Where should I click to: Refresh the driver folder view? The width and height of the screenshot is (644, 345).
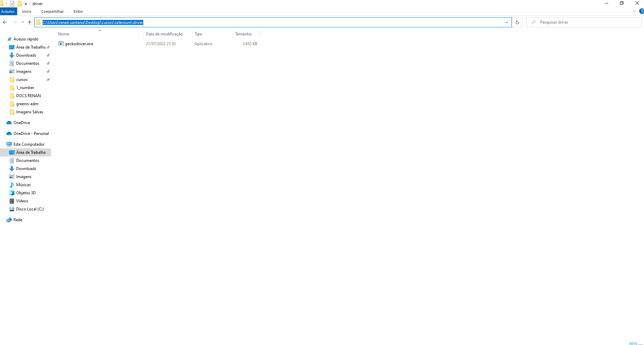[x=517, y=22]
